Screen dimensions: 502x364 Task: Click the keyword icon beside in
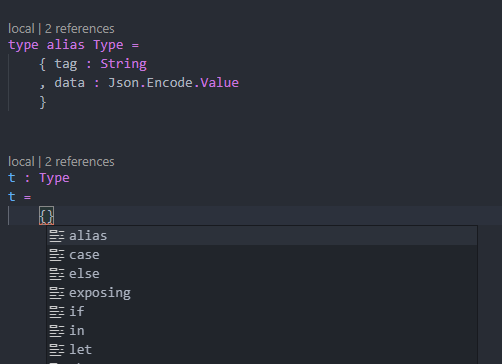[x=57, y=331]
